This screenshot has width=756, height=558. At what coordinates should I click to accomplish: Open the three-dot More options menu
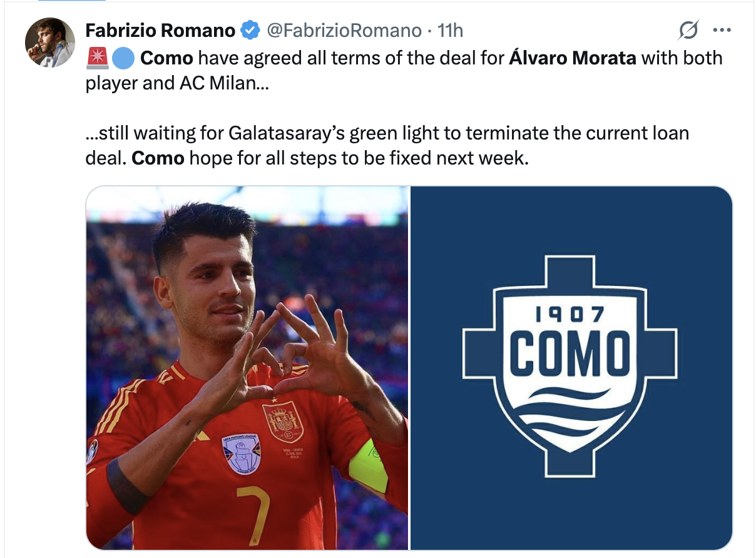[x=722, y=29]
